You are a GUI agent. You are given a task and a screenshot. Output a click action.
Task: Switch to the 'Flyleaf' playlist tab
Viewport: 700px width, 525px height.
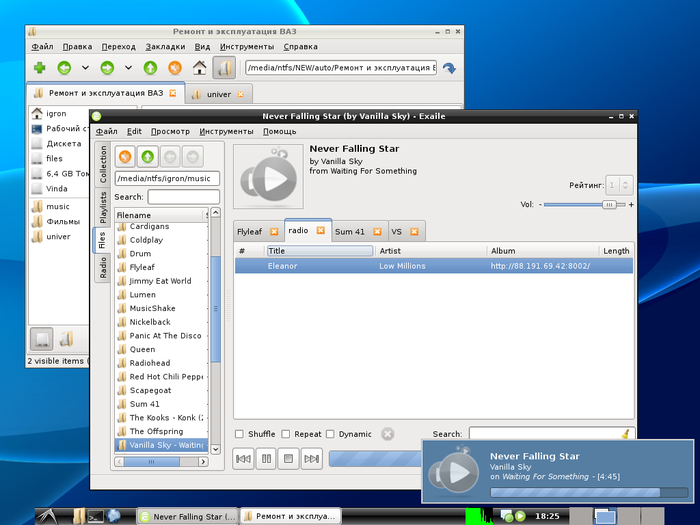point(249,232)
